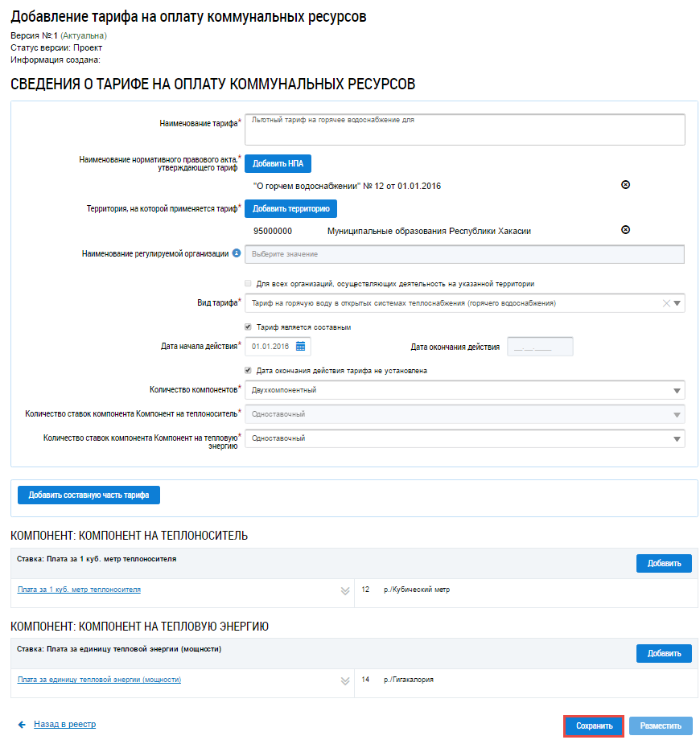
Task: Open Количество компонентов dropdown
Action: [x=677, y=390]
